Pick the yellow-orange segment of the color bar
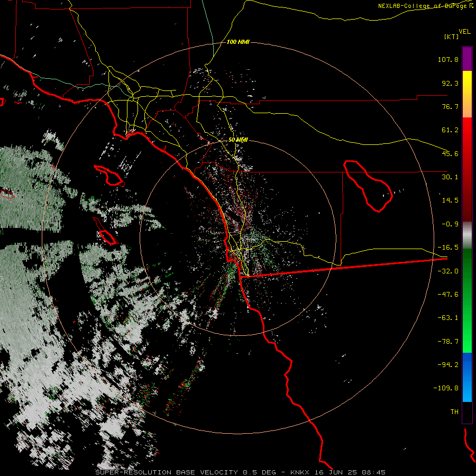 click(x=467, y=94)
